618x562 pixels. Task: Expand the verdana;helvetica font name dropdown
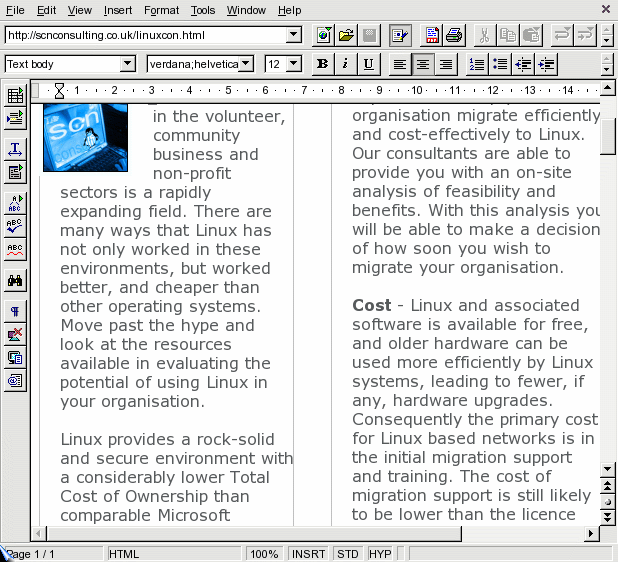(246, 63)
